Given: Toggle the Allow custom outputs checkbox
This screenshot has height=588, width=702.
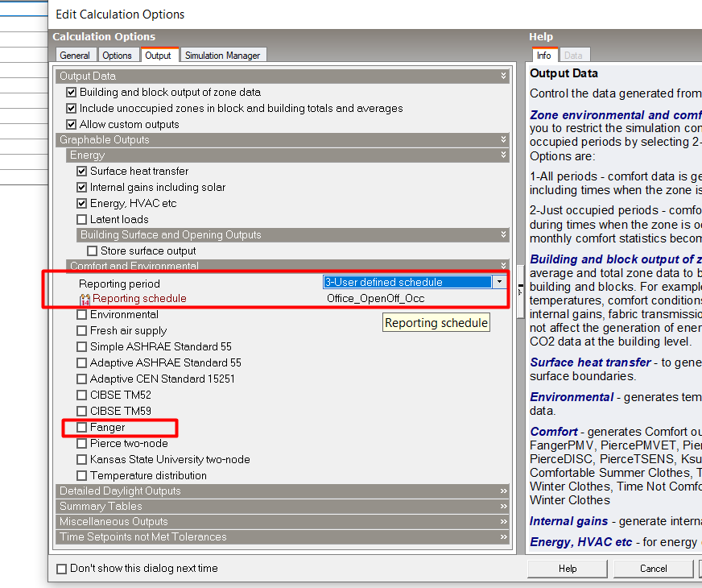Looking at the screenshot, I should pos(71,125).
